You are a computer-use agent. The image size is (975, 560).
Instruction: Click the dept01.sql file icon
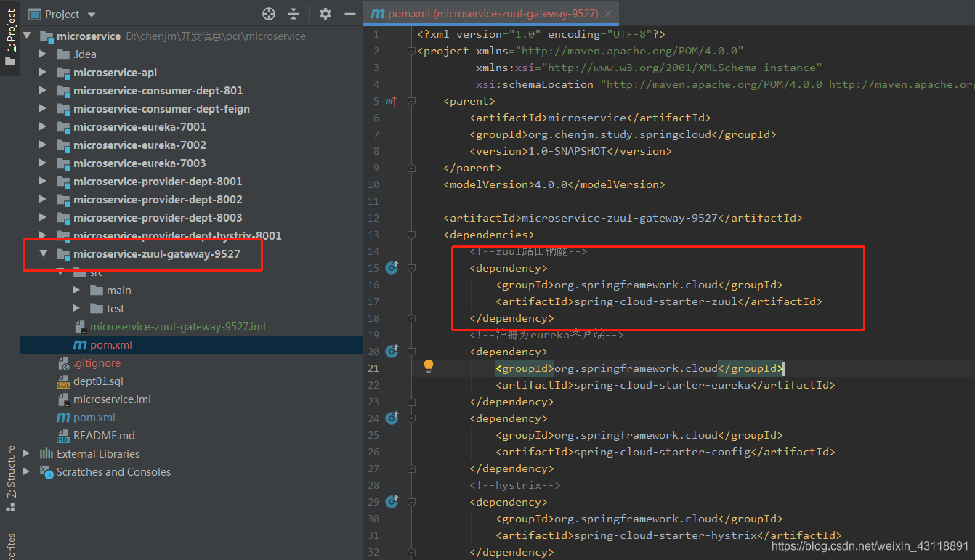(x=63, y=381)
